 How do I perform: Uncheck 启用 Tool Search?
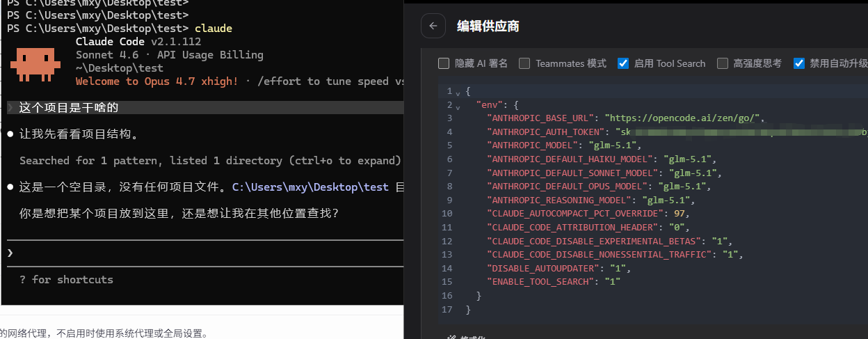(x=623, y=63)
